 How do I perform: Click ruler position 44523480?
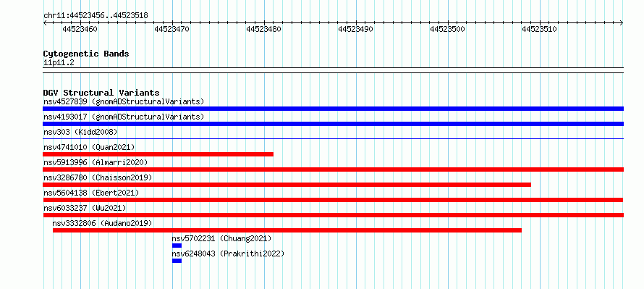coord(263,29)
